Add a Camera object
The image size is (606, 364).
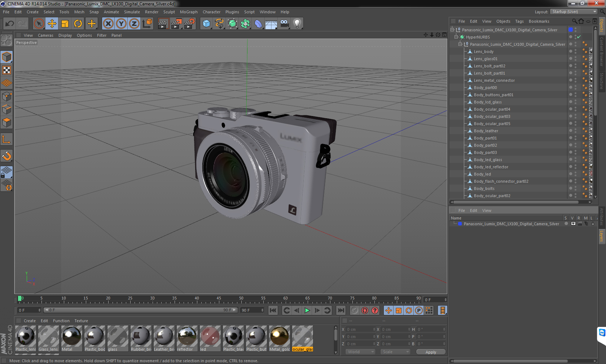[x=285, y=24]
